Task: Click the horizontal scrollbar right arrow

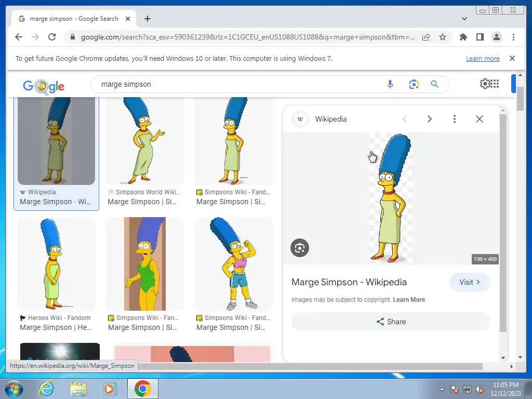Action: pyautogui.click(x=512, y=366)
